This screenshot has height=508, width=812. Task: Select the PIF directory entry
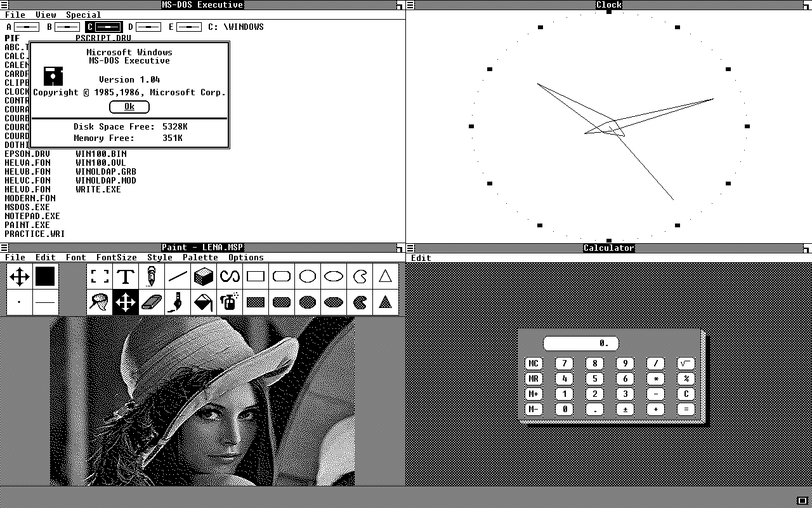pos(12,38)
